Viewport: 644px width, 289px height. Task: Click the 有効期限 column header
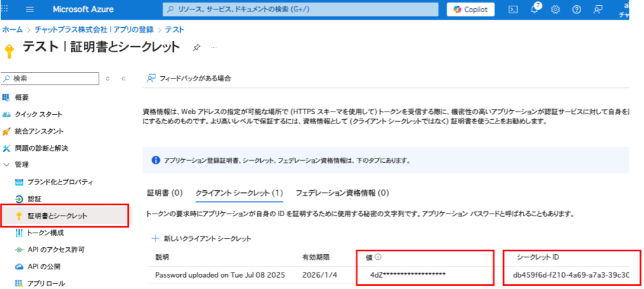click(x=315, y=257)
